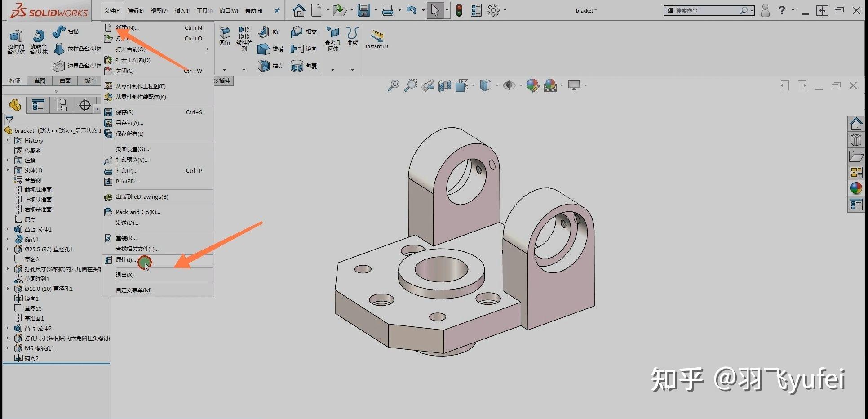Choose 从零件制作工程图(E) menu item
Image resolution: width=868 pixels, height=419 pixels.
point(158,86)
